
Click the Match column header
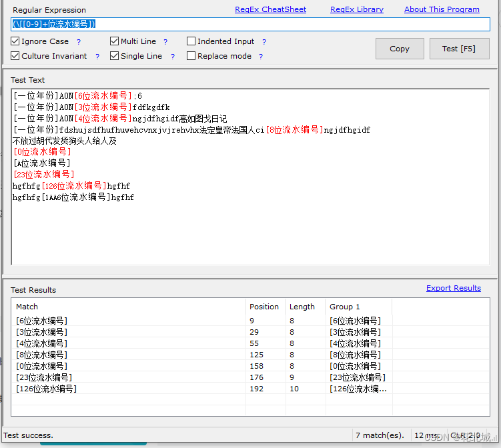[128, 307]
